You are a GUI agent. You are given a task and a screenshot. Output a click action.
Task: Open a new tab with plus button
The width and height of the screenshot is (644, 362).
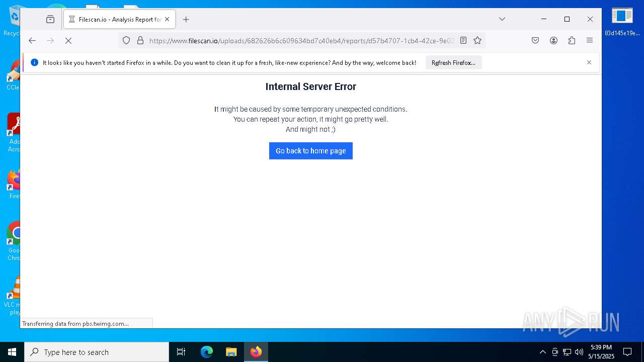186,19
